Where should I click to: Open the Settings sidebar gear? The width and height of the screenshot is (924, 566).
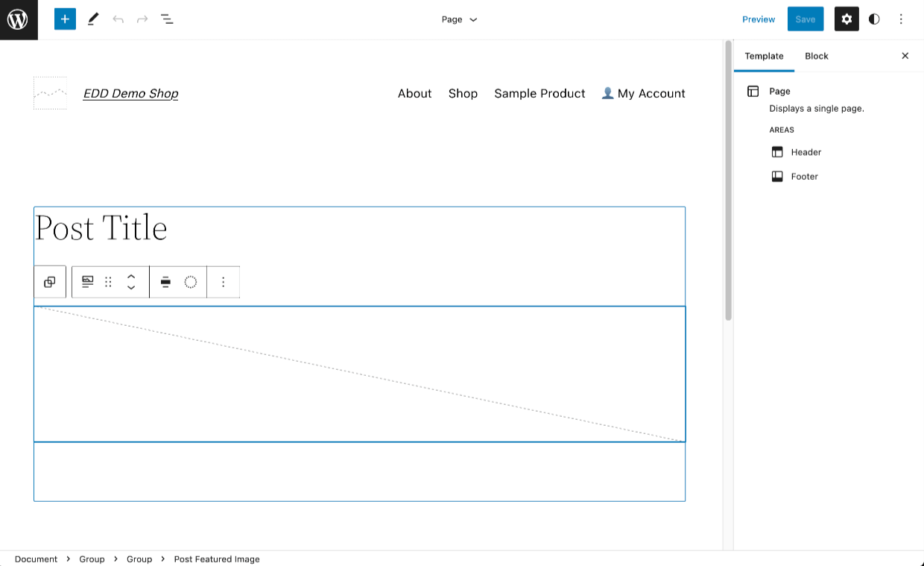point(846,19)
